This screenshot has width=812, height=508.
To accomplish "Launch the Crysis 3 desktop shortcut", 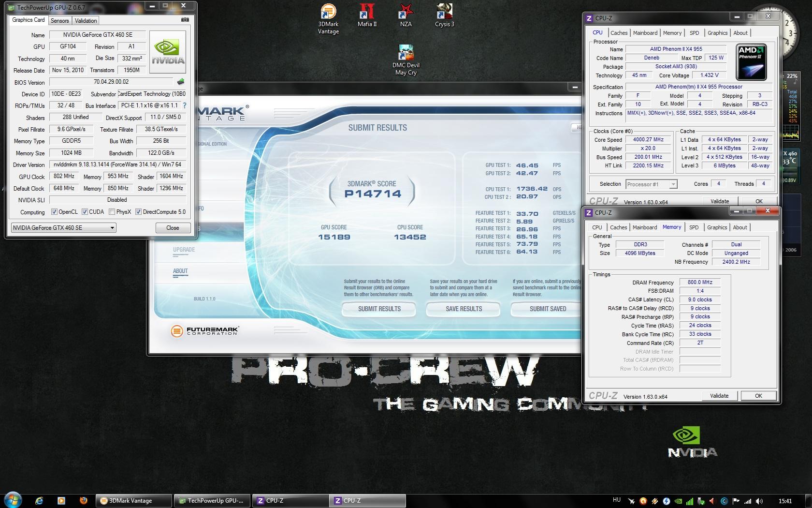I will [x=445, y=15].
